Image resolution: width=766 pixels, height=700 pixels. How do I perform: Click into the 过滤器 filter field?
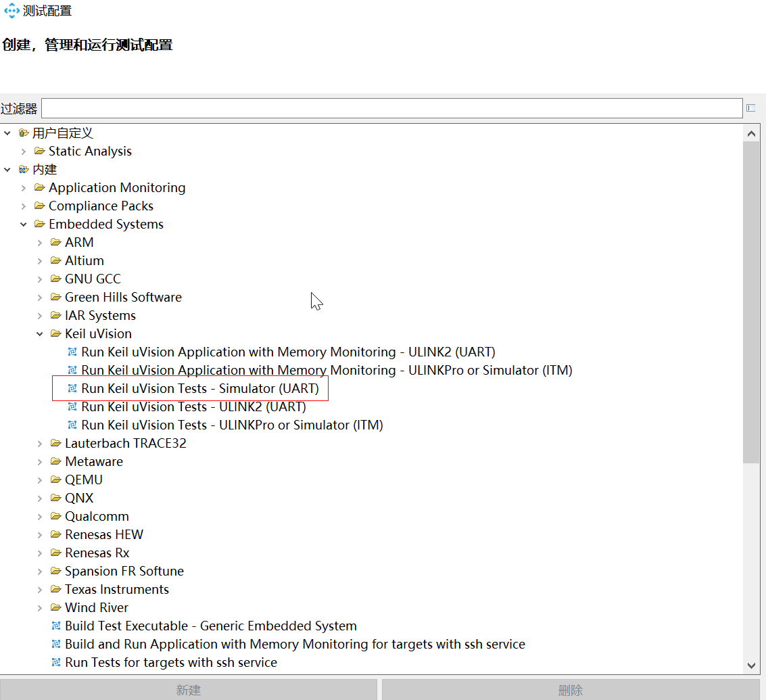click(392, 108)
